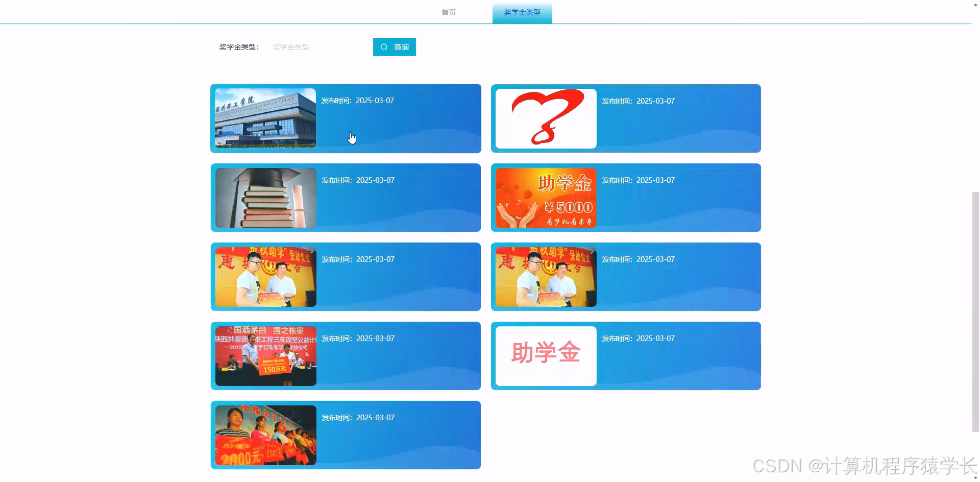Open the stacked books thumbnail card

(265, 198)
